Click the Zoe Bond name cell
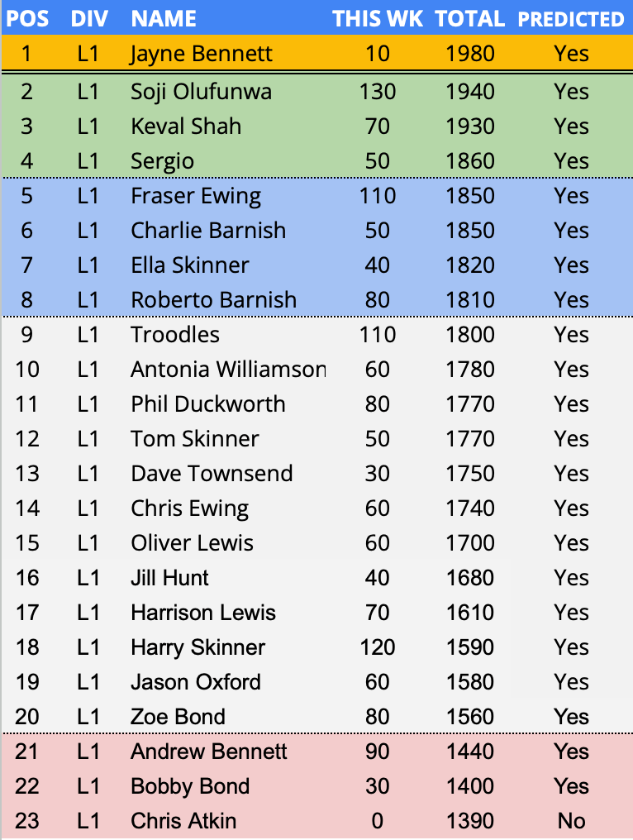The image size is (633, 840). point(178,717)
